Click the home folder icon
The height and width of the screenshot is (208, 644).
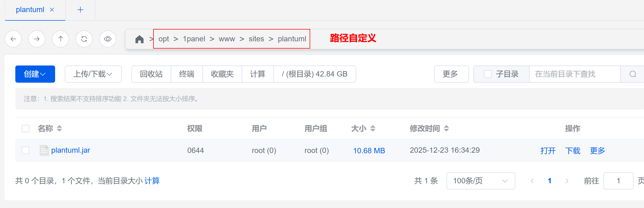click(x=139, y=39)
